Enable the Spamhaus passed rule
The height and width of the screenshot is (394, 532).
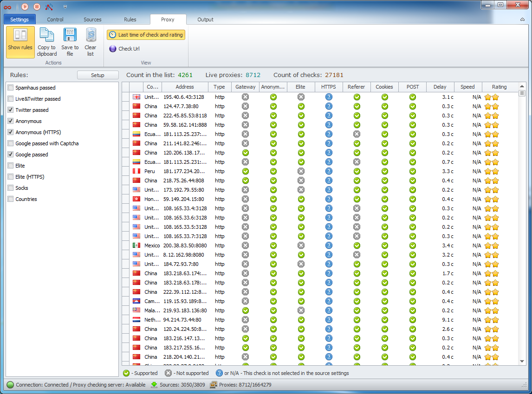11,88
